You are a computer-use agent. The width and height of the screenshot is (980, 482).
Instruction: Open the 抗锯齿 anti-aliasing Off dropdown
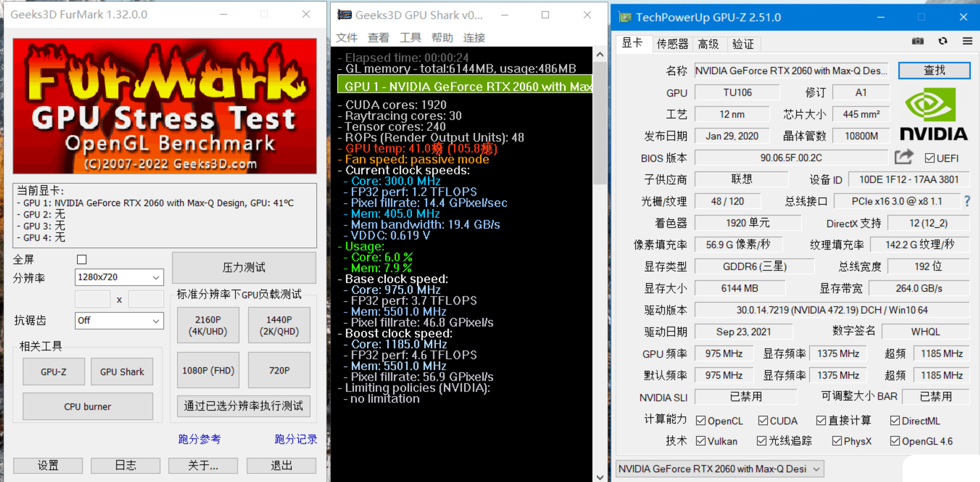tap(119, 321)
